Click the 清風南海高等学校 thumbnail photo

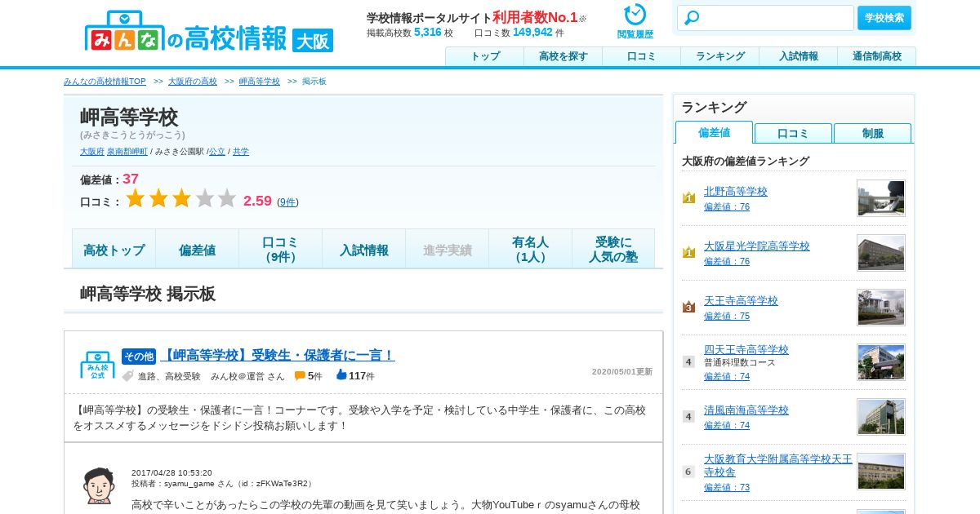point(881,417)
